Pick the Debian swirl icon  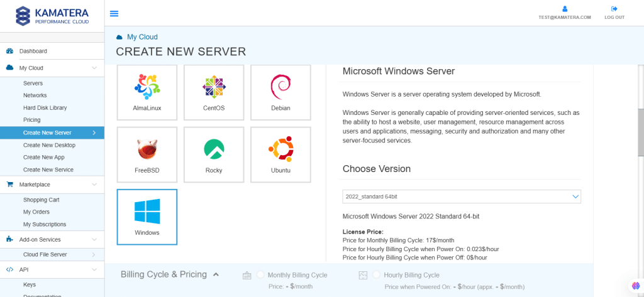click(x=280, y=87)
